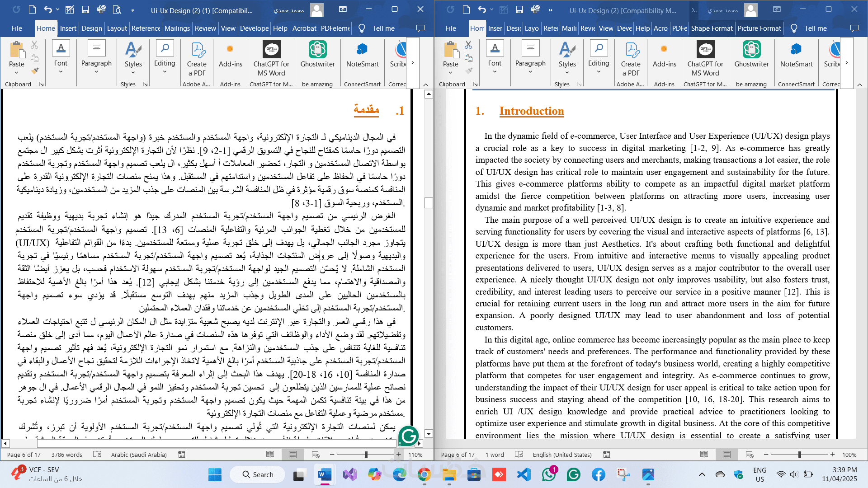Open ChatGPT for MS Word in right window
This screenshot has width=868, height=488.
[705, 54]
